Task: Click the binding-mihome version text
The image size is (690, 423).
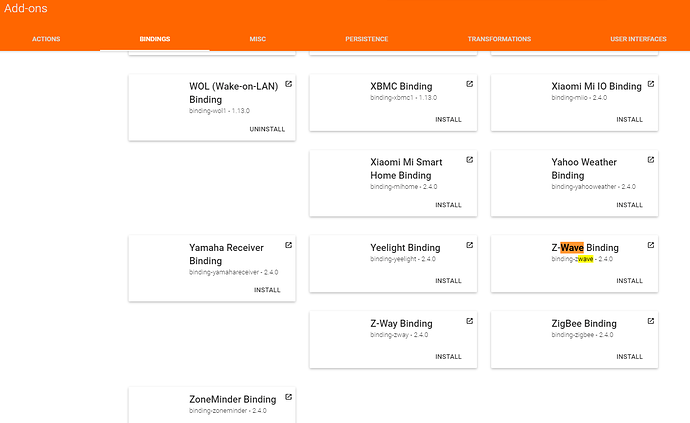Action: click(404, 187)
